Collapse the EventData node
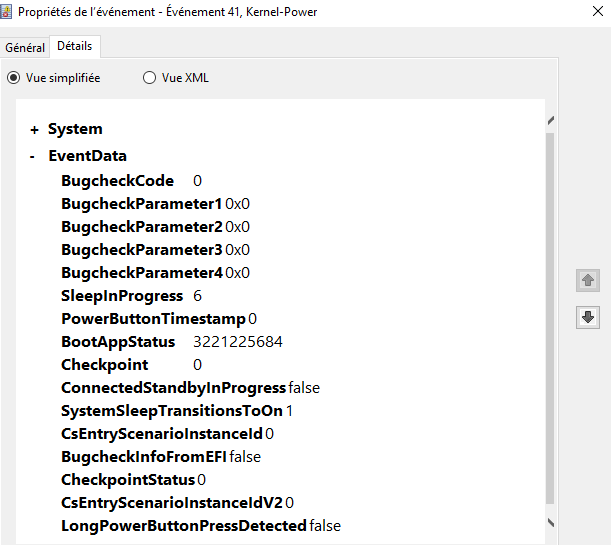This screenshot has width=611, height=545. pyautogui.click(x=32, y=157)
